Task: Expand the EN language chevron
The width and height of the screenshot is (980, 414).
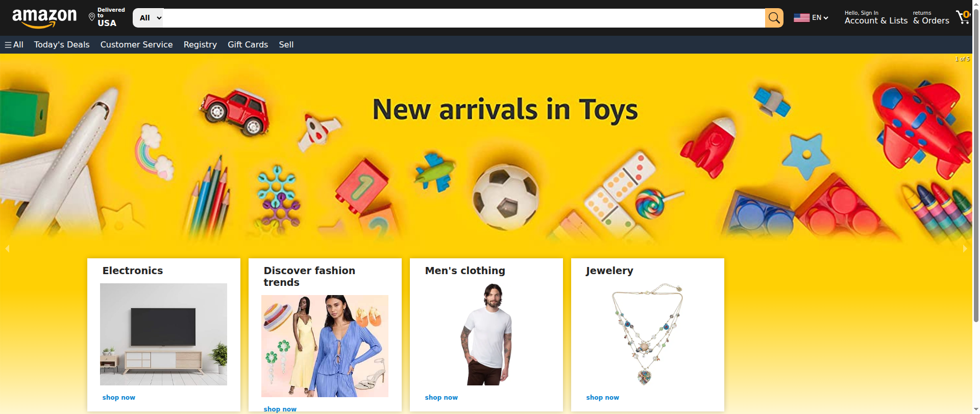Action: coord(826,18)
